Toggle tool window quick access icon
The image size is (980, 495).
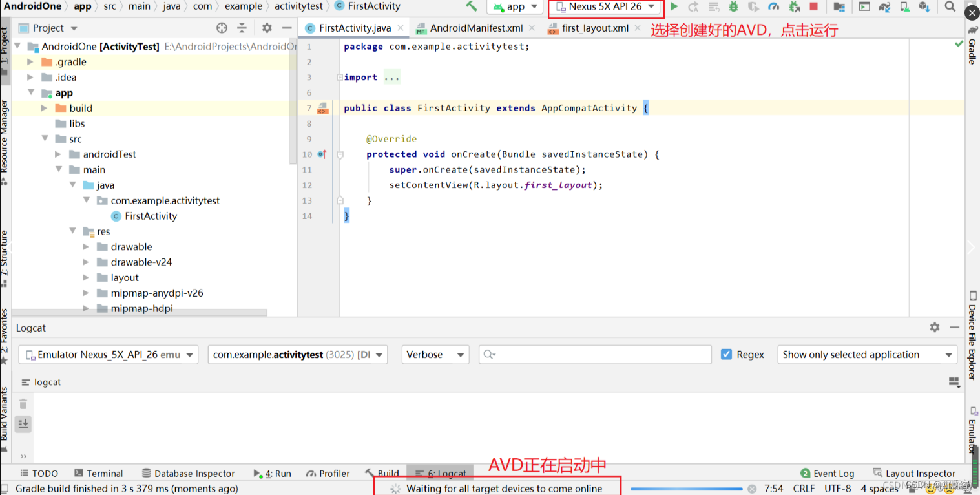[5, 489]
